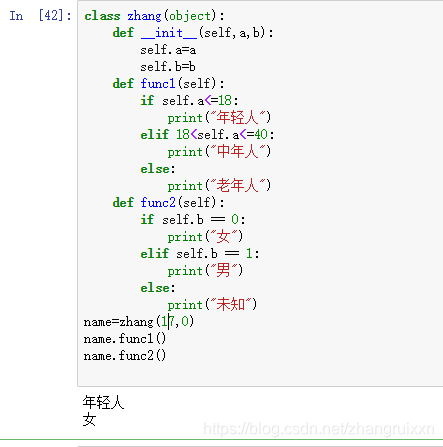Click the 'def func2(self):' line

168,203
